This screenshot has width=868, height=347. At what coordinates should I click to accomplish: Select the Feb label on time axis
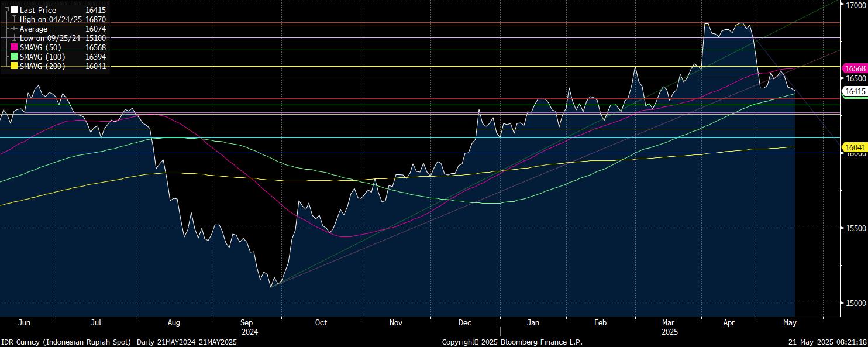[601, 322]
